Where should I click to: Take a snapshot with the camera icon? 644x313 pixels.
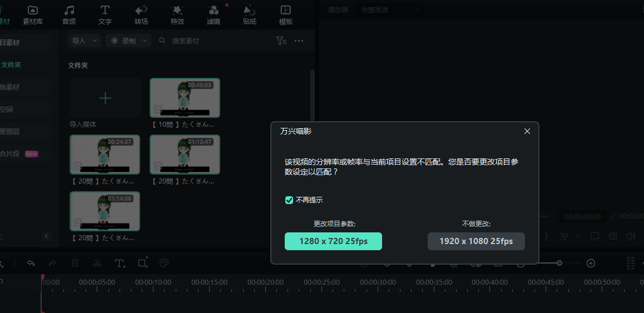tap(613, 236)
